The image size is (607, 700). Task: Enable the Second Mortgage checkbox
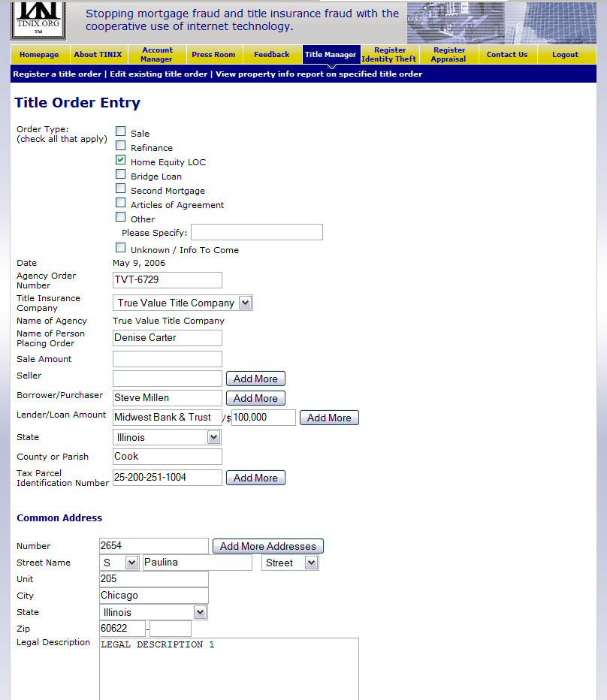coord(121,189)
